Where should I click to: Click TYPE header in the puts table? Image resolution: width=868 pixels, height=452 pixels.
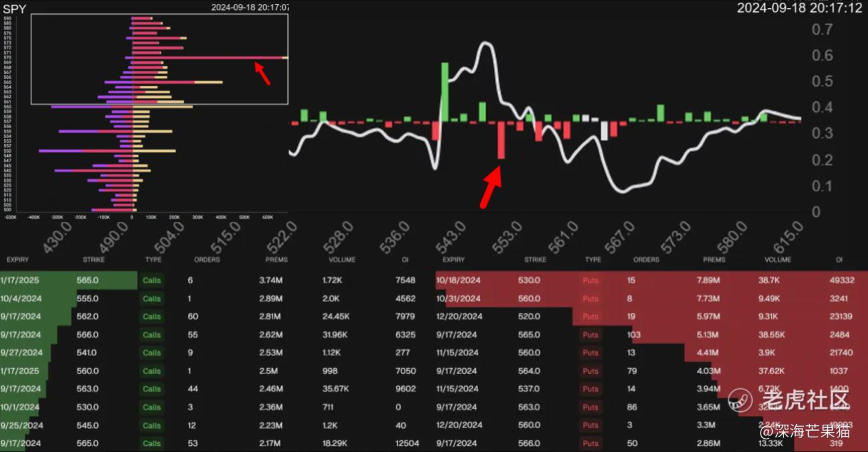593,259
